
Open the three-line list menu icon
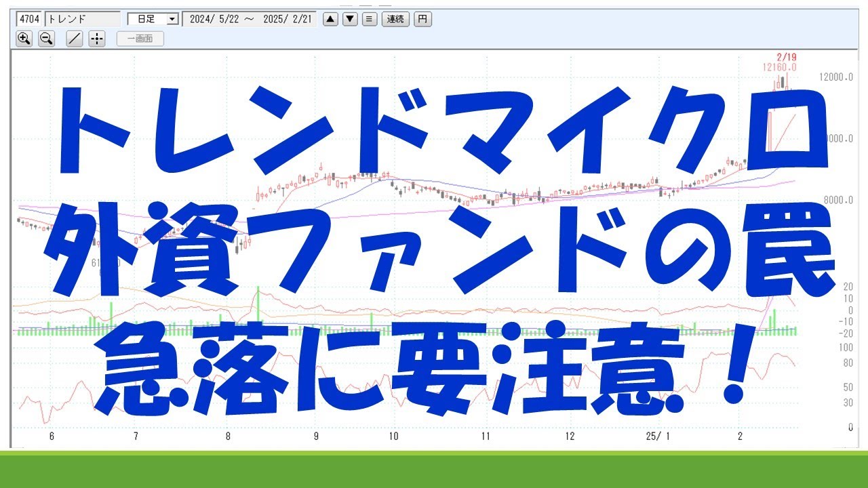[x=370, y=19]
